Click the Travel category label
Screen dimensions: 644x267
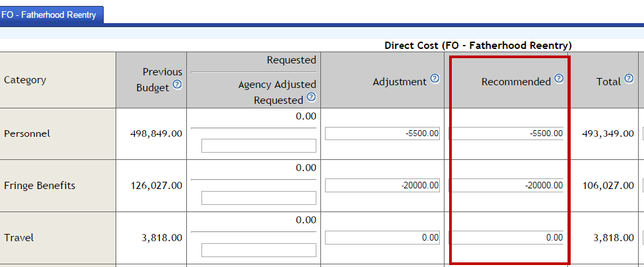18,237
